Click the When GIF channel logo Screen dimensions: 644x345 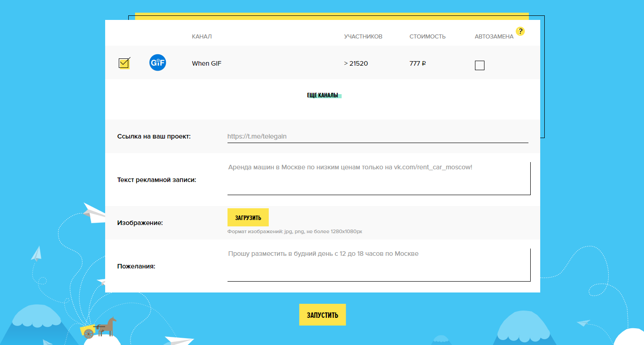coord(158,62)
